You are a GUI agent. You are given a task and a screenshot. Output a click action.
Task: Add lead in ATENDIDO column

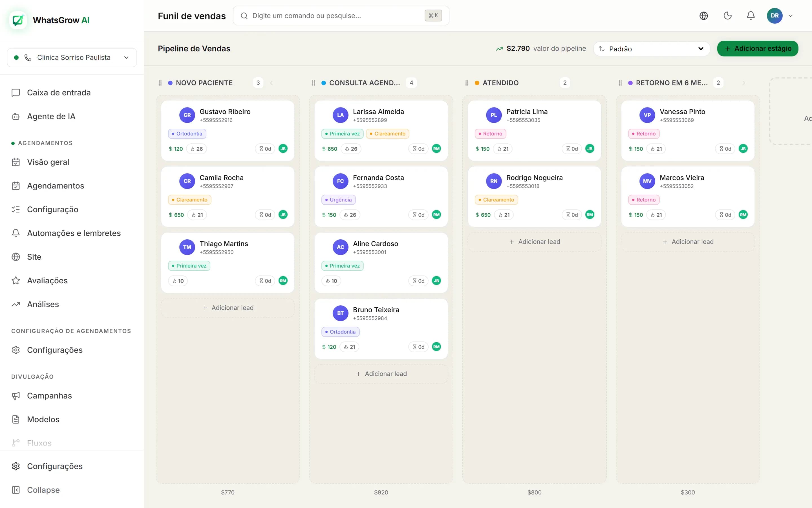[x=535, y=242]
